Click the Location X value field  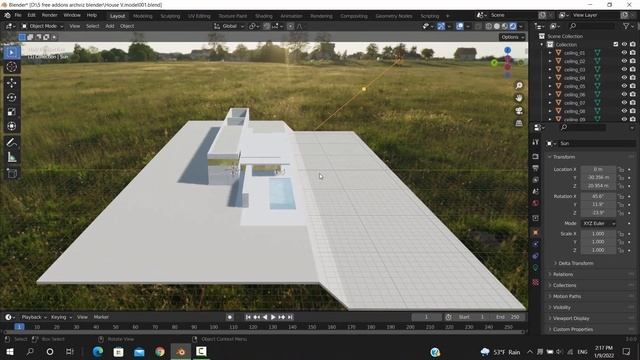click(x=598, y=169)
